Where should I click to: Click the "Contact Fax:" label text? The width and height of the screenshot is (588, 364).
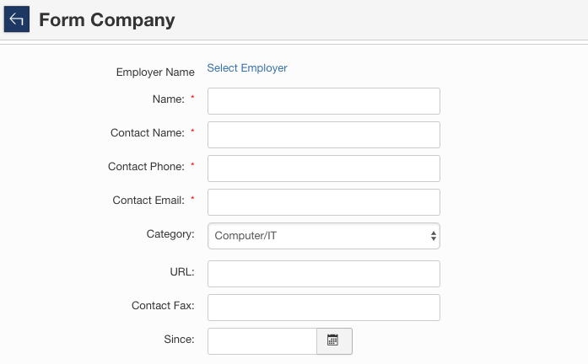pyautogui.click(x=163, y=306)
